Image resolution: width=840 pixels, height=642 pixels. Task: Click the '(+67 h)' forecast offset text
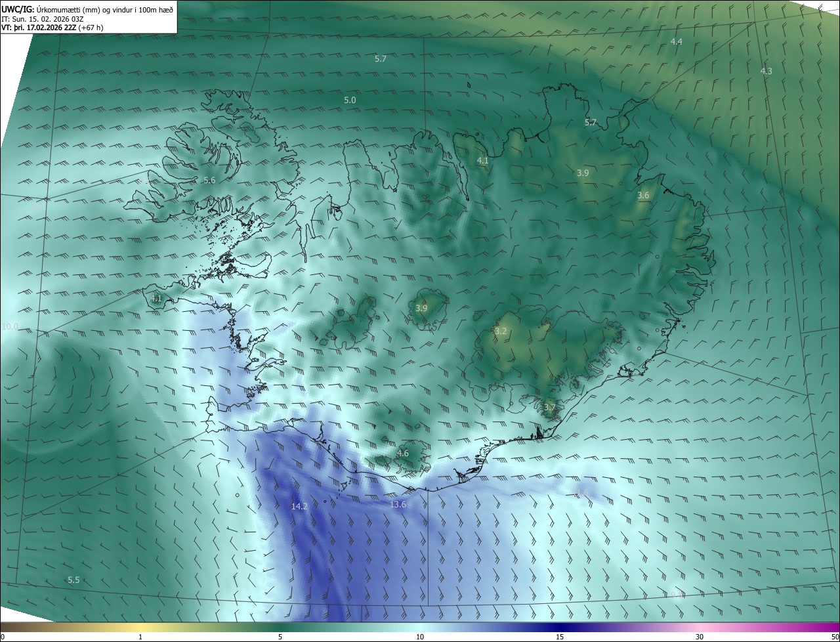91,28
